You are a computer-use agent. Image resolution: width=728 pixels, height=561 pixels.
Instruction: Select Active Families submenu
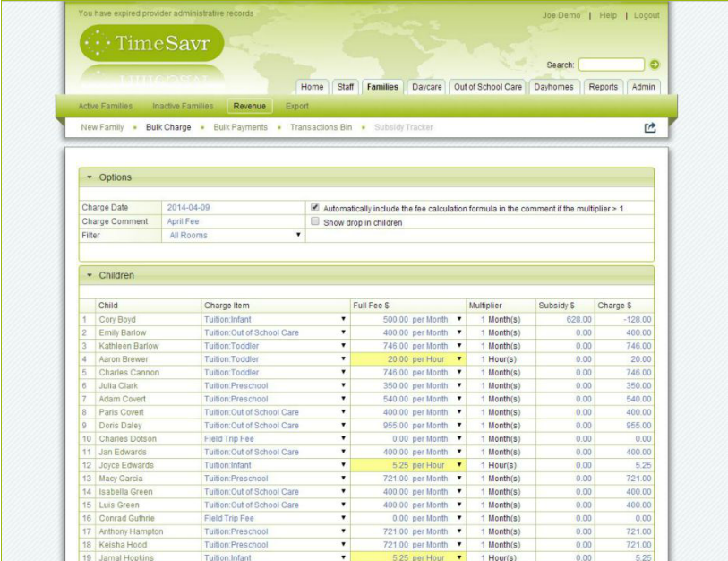pyautogui.click(x=106, y=106)
